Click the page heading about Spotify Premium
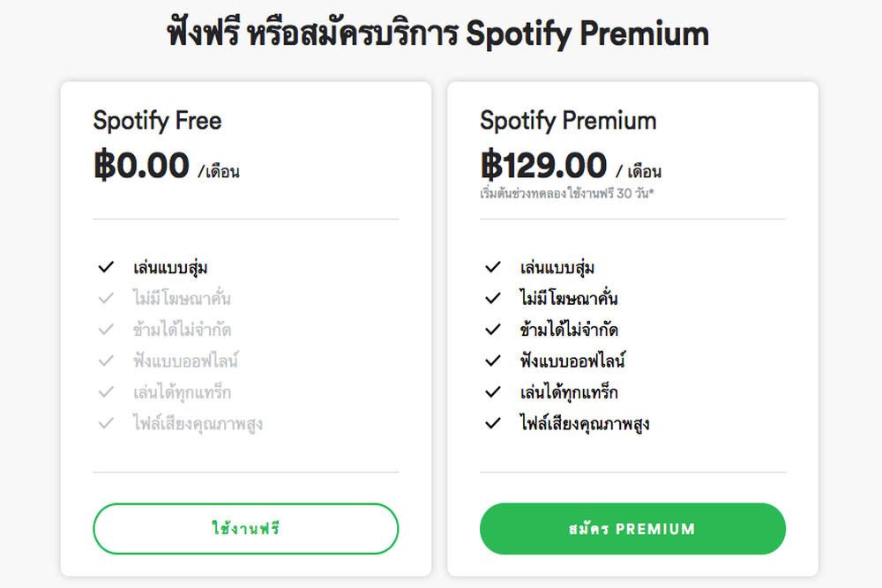This screenshot has width=882, height=588. coord(438,33)
